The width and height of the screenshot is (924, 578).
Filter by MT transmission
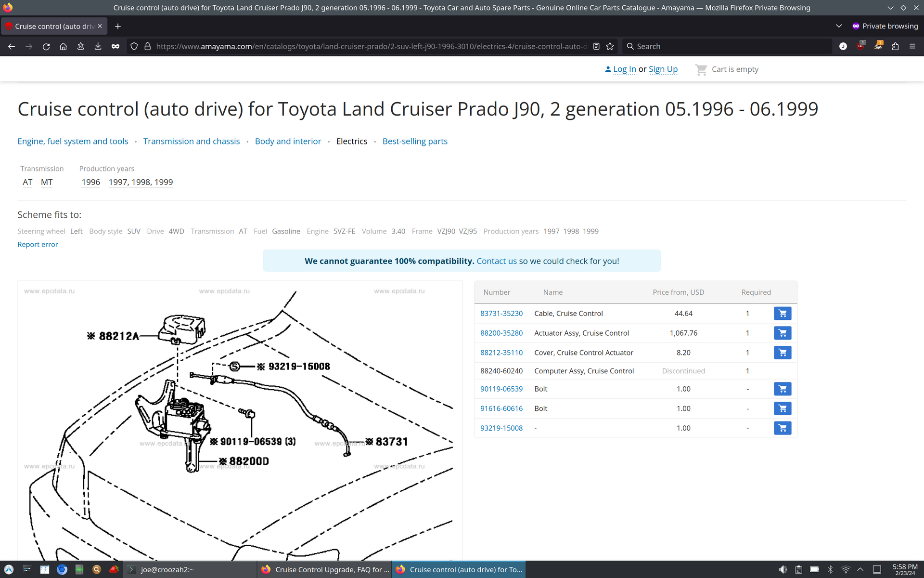[x=47, y=182]
